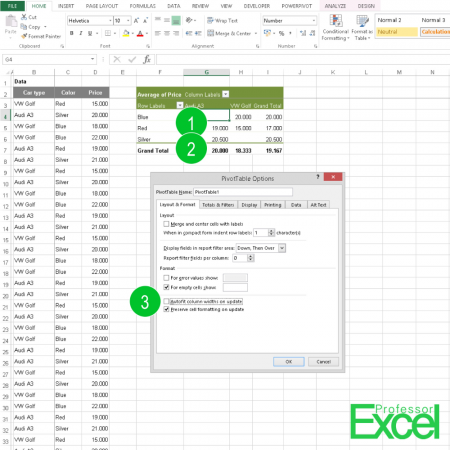Select the Neutral cell style swatch
450x450 pixels.
[397, 32]
